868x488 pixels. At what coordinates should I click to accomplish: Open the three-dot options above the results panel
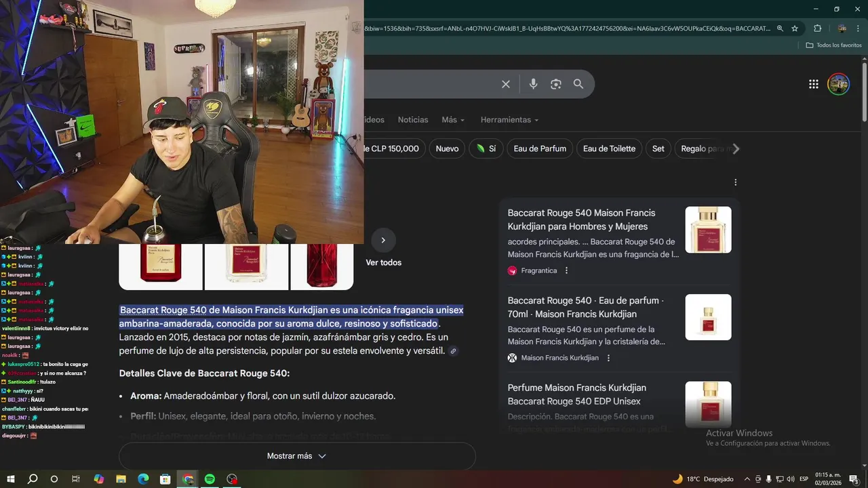[x=735, y=182]
